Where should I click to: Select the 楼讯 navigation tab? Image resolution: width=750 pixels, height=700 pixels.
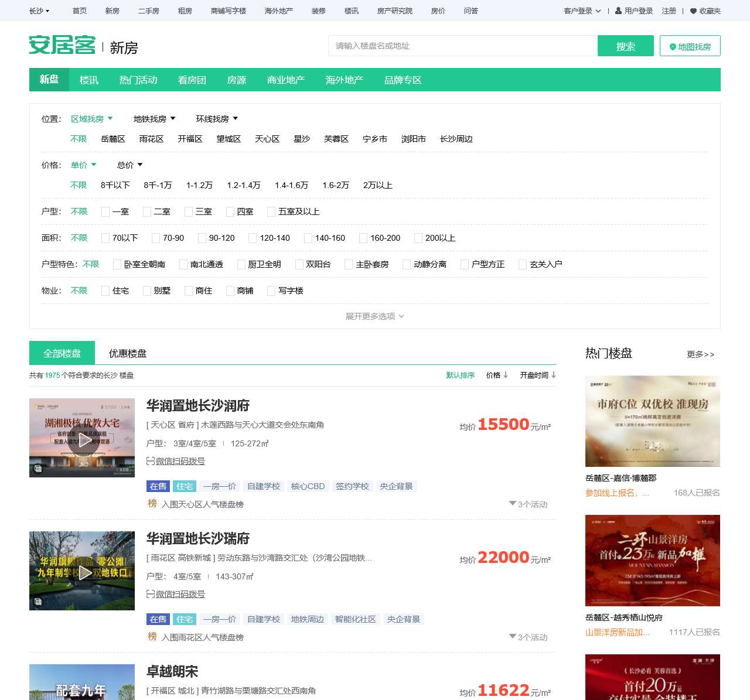click(x=89, y=80)
